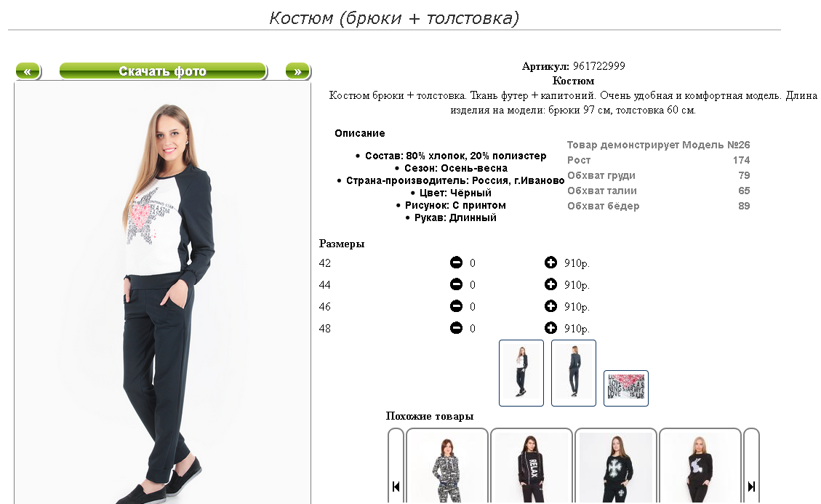Increase quantity for size 46

pyautogui.click(x=550, y=306)
